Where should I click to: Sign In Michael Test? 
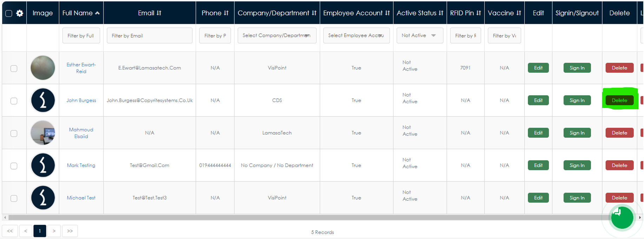577,198
